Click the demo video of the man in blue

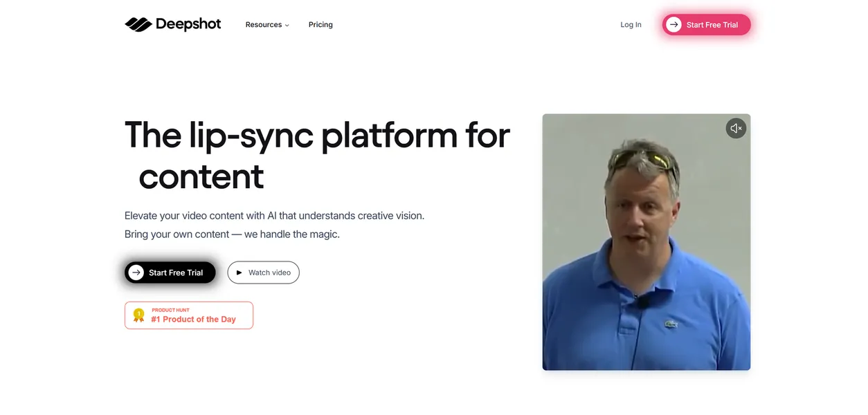click(x=646, y=241)
